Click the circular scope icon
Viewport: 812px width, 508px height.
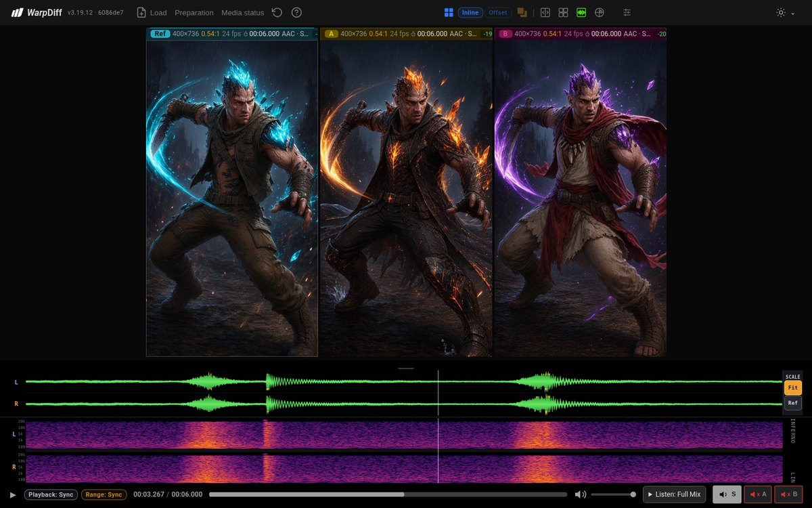(x=599, y=12)
